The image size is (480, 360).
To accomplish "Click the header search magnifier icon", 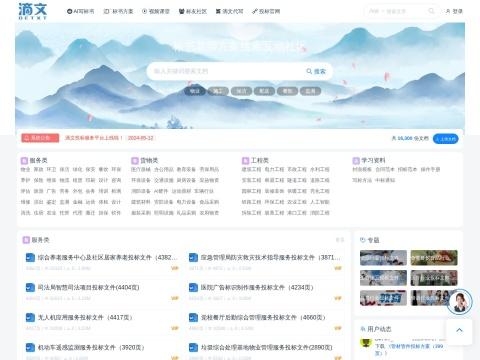I will 431,11.
